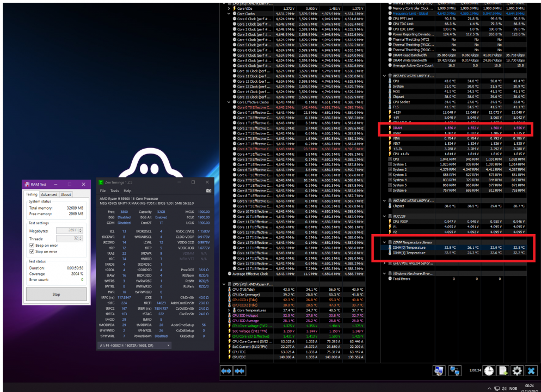The image size is (541, 392).
Task: Reset the HWiNFO clock timer icon
Action: point(488,371)
